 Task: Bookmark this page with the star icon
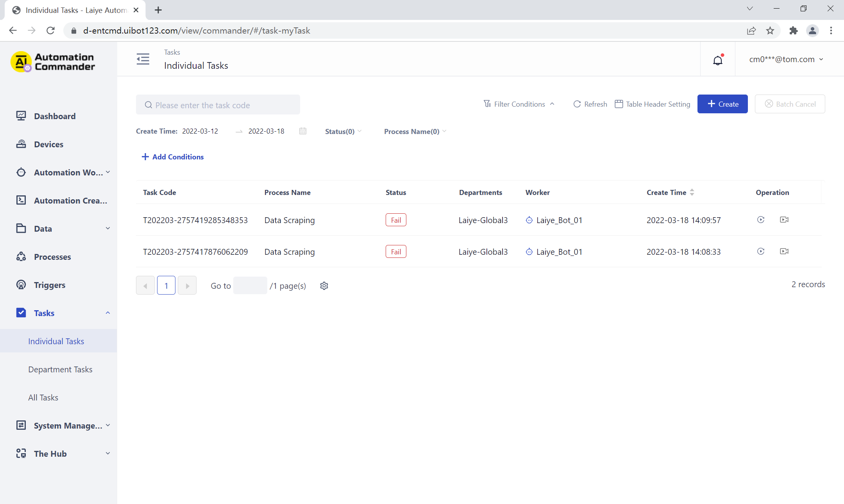click(x=770, y=30)
